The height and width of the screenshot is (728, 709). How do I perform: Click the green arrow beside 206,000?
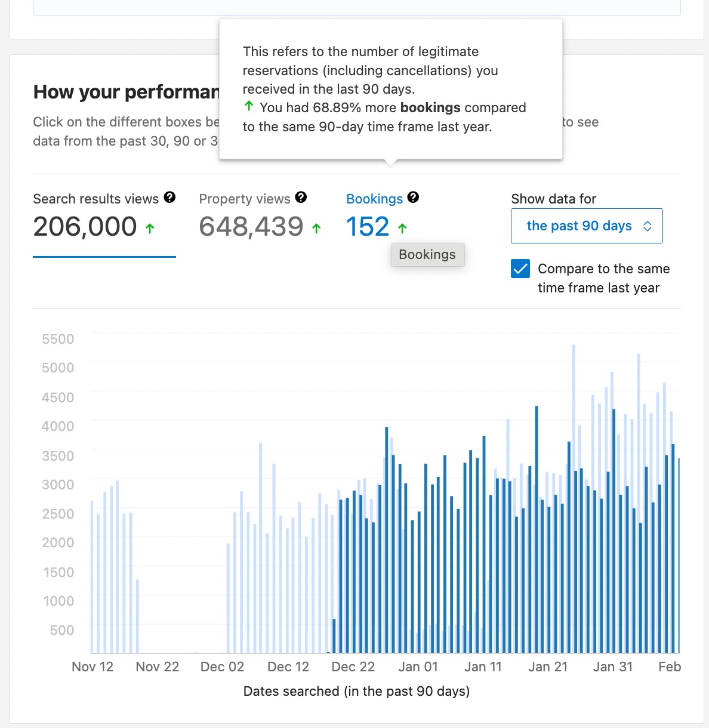pos(151,228)
